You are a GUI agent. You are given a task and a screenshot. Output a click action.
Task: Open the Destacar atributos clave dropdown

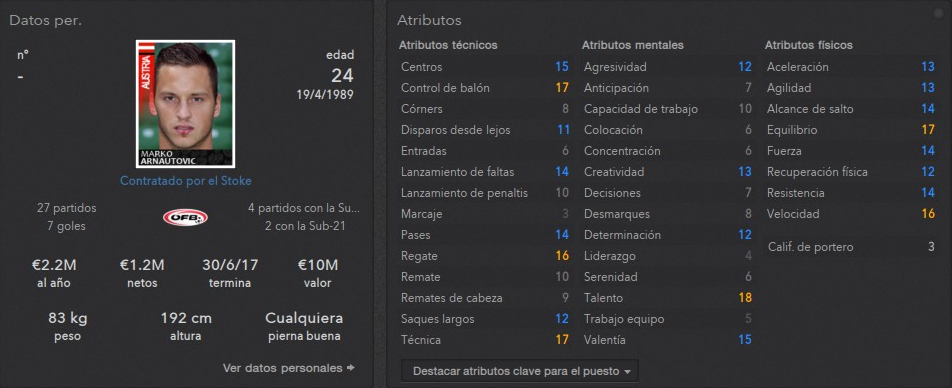(520, 371)
